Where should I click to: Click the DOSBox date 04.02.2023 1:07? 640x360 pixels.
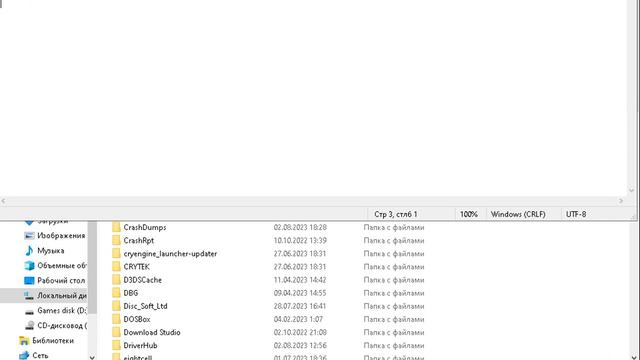pyautogui.click(x=298, y=319)
